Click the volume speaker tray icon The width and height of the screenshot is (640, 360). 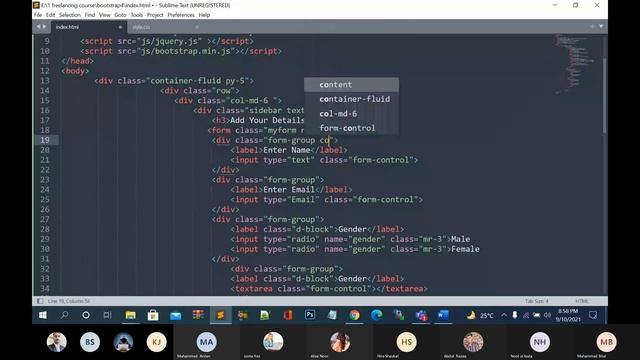tap(547, 315)
